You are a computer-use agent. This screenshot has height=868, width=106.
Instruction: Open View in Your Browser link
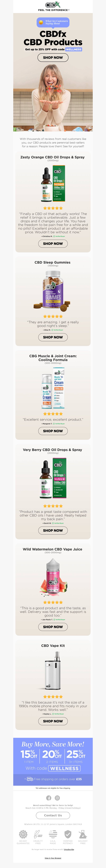[53, 858]
